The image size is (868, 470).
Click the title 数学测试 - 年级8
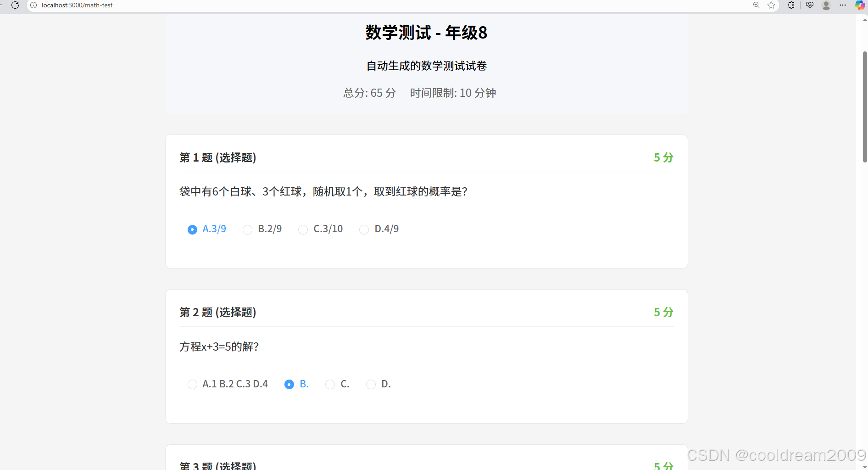[x=426, y=33]
